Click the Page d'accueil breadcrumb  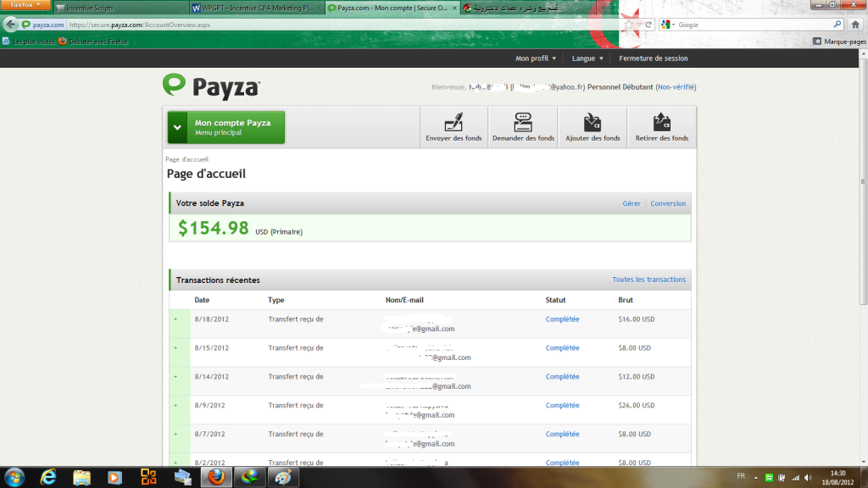click(x=187, y=159)
